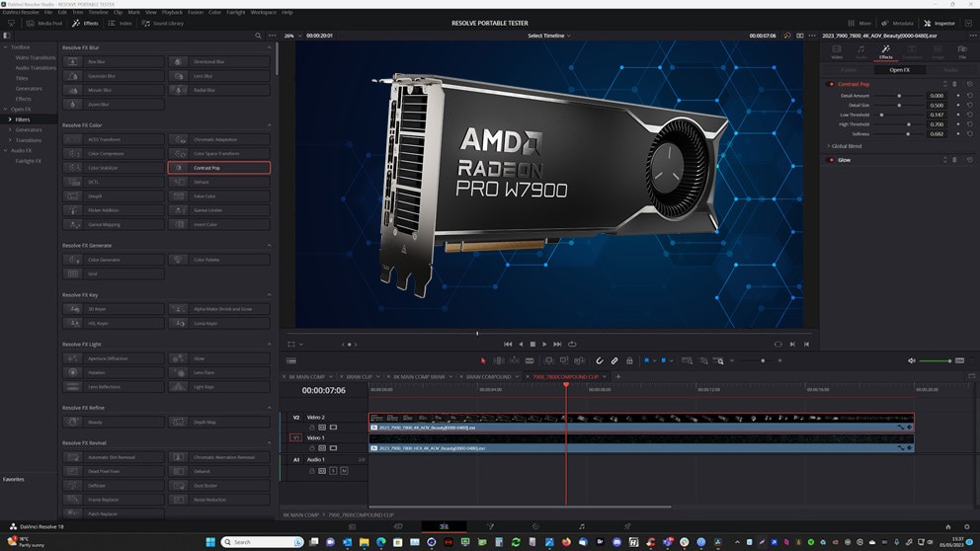The height and width of the screenshot is (551, 980).
Task: Disable the Contrast Pop effect toggle
Action: point(831,84)
